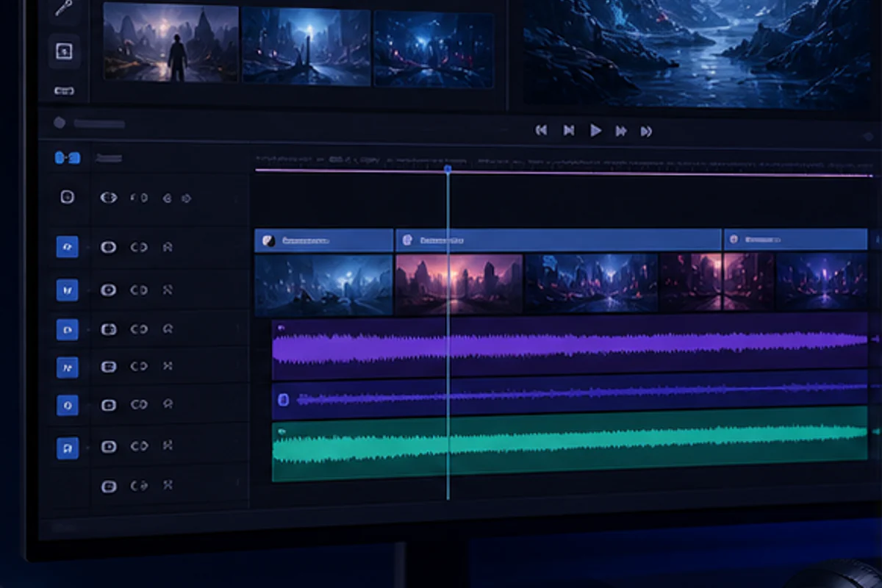The height and width of the screenshot is (588, 882).
Task: Click the fifth blue track button
Action: [67, 404]
